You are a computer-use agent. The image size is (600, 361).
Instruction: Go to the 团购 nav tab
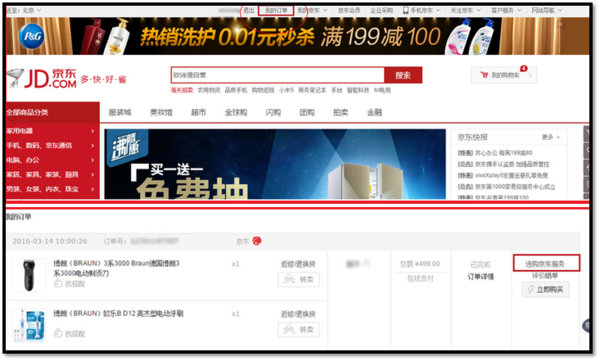click(x=307, y=113)
